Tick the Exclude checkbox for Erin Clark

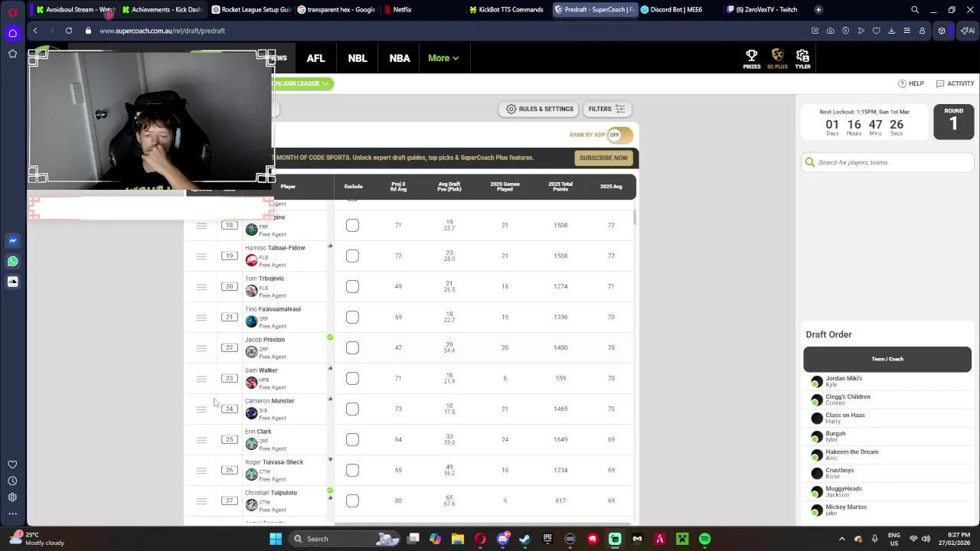pos(352,439)
